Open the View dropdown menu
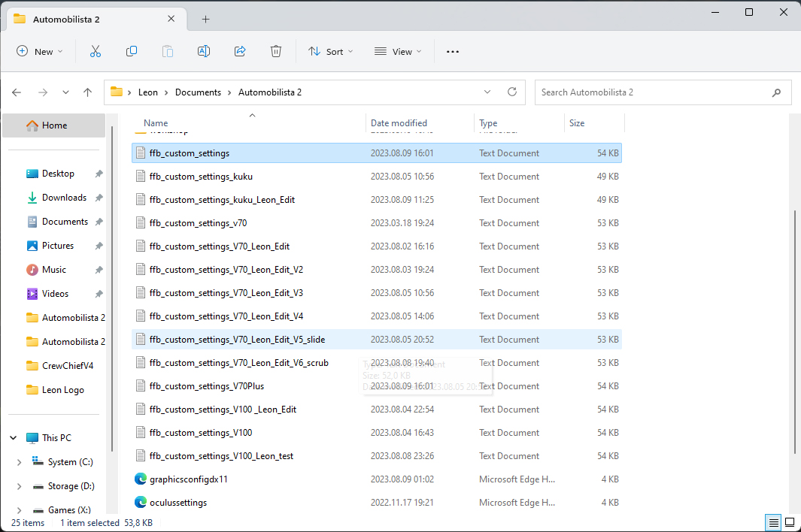801x532 pixels. 398,51
